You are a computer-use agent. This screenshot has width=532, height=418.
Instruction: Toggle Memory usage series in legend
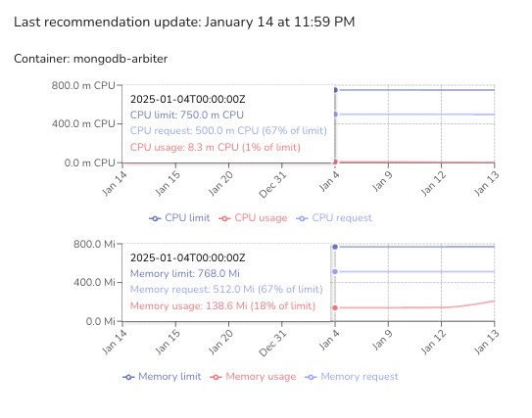point(253,377)
